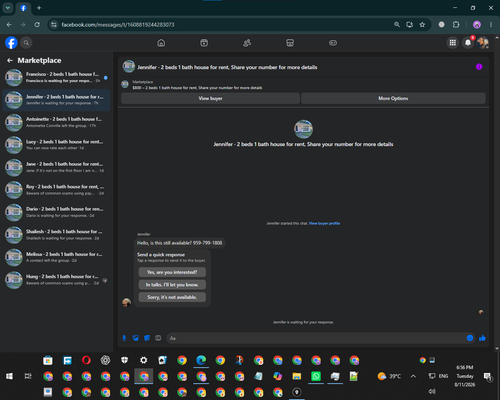Click the More Options button
The image size is (500, 400).
[x=393, y=98]
